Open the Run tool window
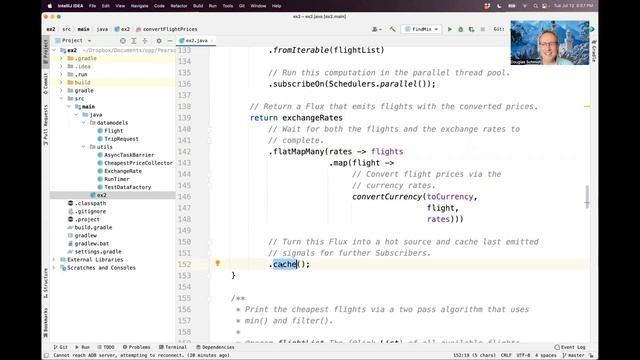Screen dimensions: 640x360 click(x=82, y=347)
